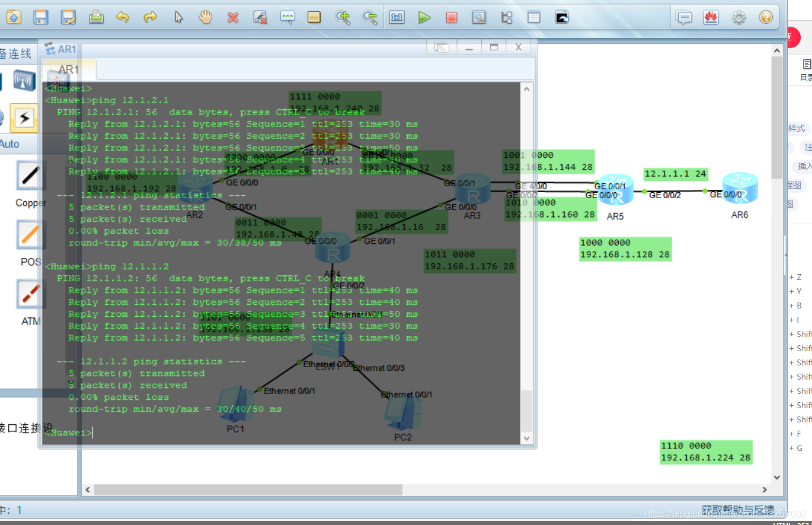Visit the Huawei website via the logo icon
The image size is (812, 525).
[711, 18]
